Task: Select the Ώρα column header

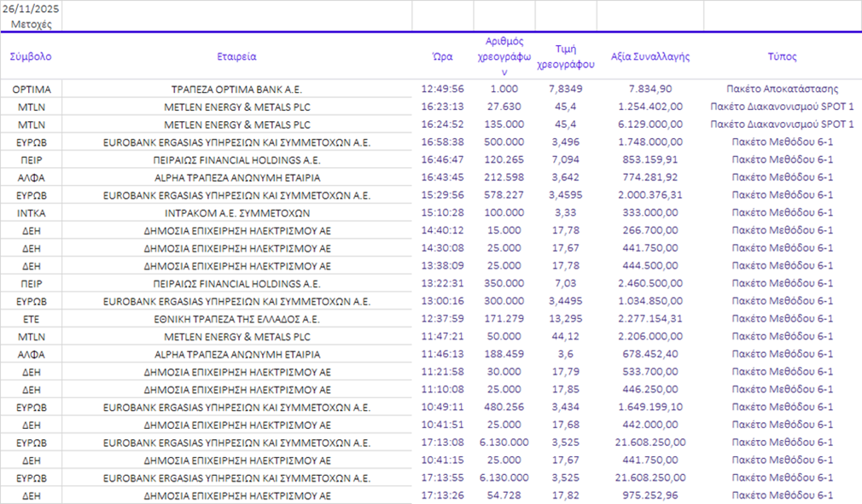Action: coord(442,57)
